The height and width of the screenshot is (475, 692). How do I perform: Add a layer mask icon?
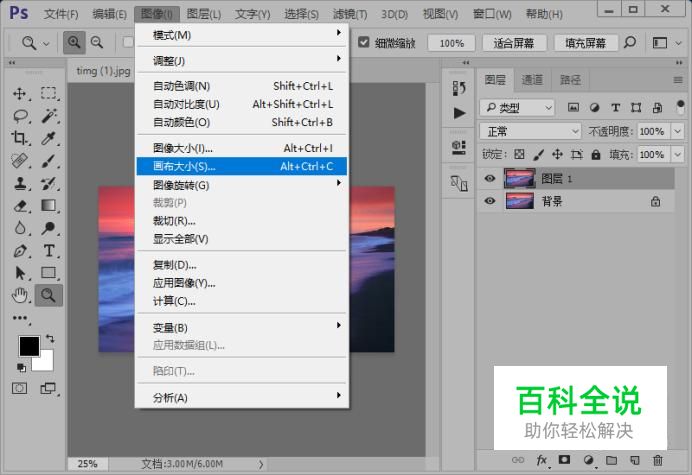pos(564,460)
